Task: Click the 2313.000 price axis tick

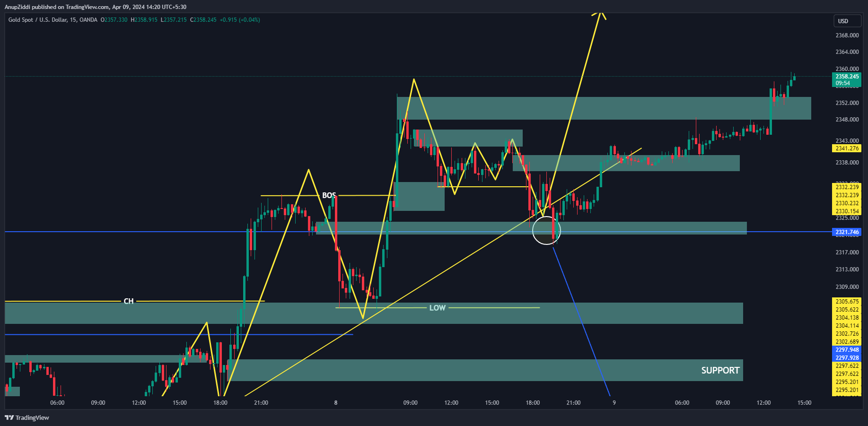Action: 847,270
